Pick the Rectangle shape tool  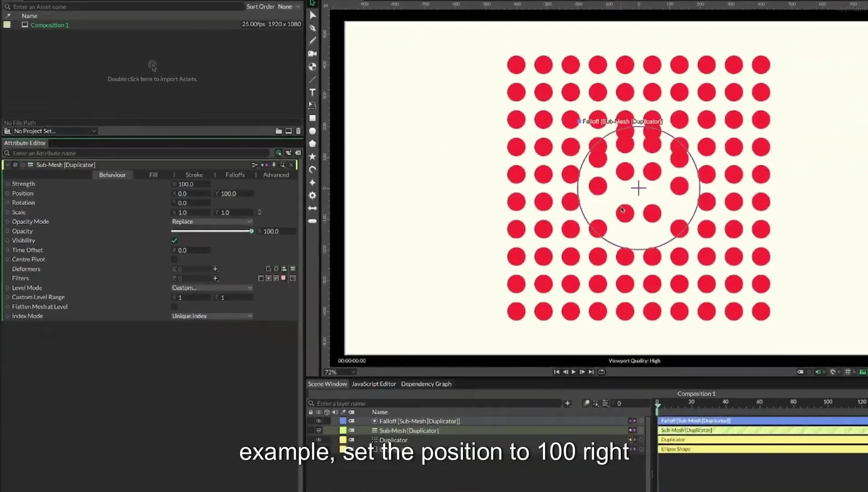click(x=312, y=118)
